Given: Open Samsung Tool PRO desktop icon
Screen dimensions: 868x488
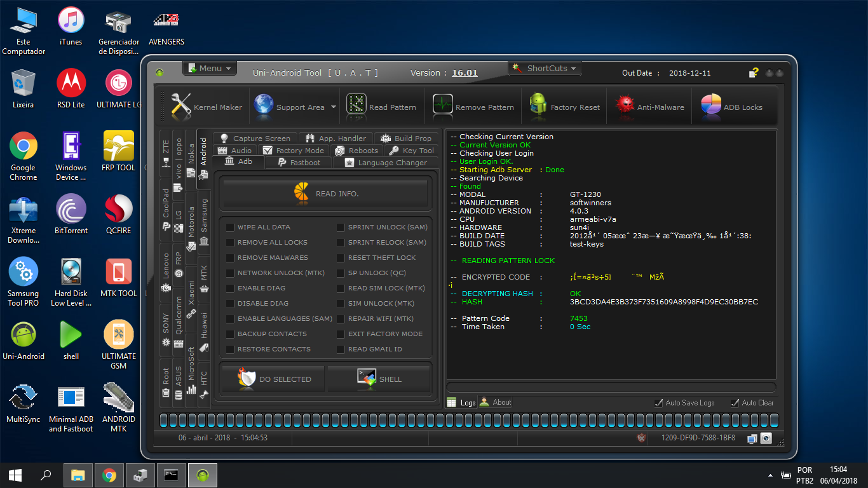Looking at the screenshot, I should [24, 281].
